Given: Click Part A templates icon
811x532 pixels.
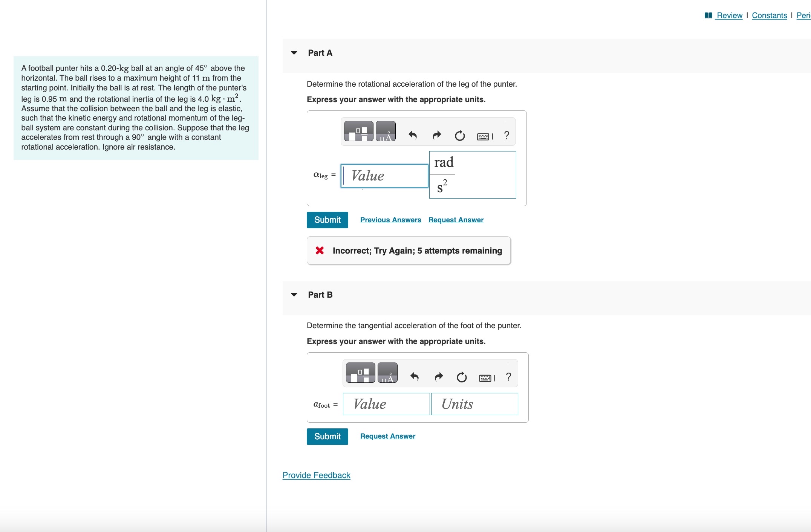Looking at the screenshot, I should click(x=358, y=131).
